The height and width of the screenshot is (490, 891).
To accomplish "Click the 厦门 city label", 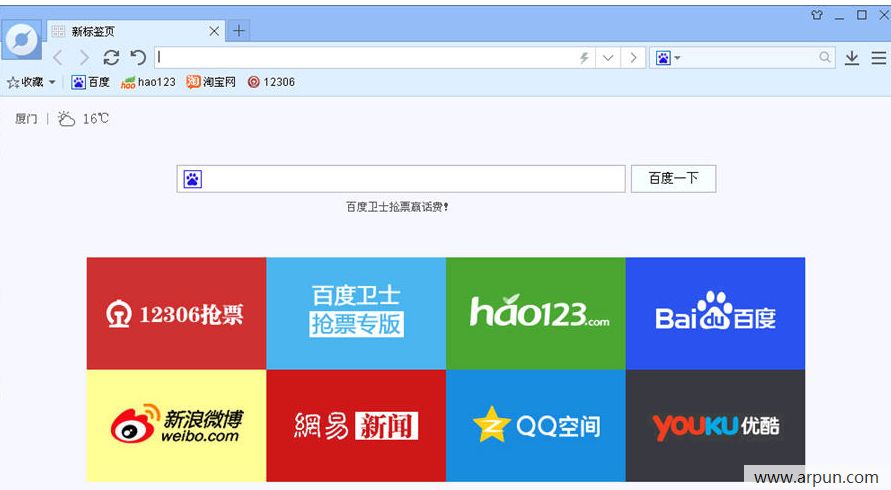I will [26, 119].
